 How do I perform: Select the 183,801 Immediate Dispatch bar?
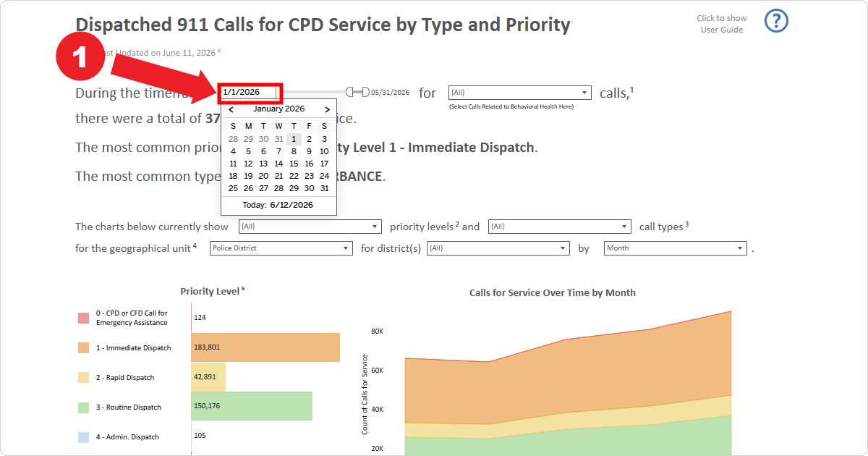(x=265, y=347)
